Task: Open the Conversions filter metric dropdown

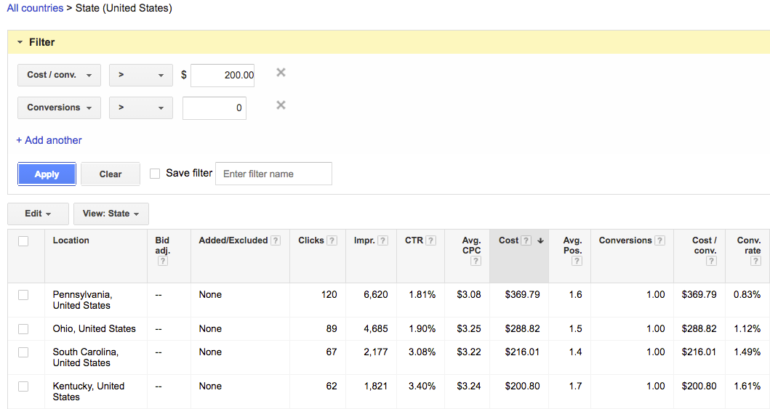Action: (59, 107)
